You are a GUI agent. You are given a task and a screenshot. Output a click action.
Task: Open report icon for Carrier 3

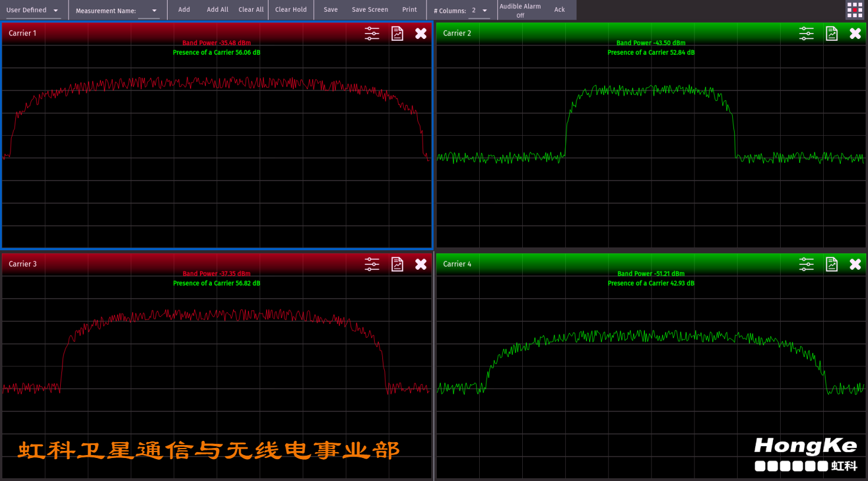point(397,264)
